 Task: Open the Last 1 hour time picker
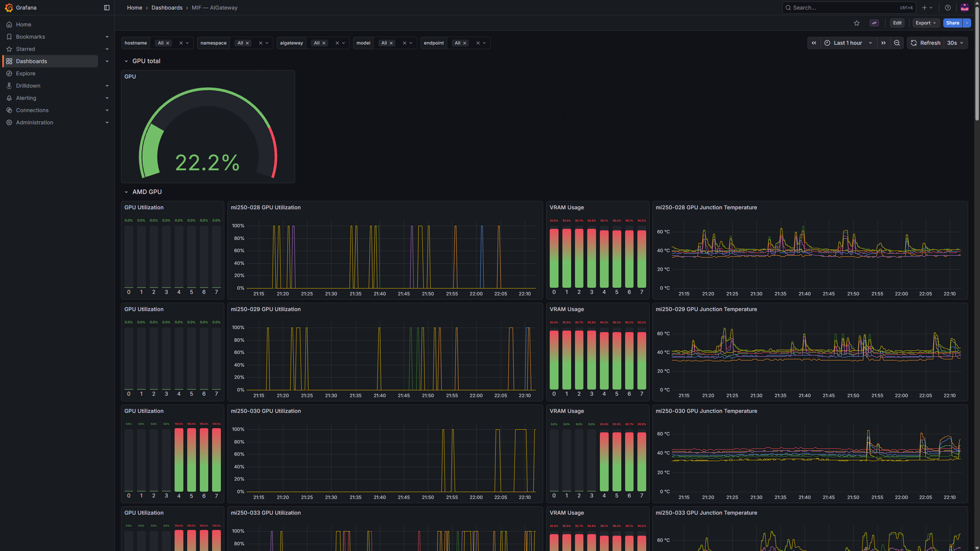(849, 43)
